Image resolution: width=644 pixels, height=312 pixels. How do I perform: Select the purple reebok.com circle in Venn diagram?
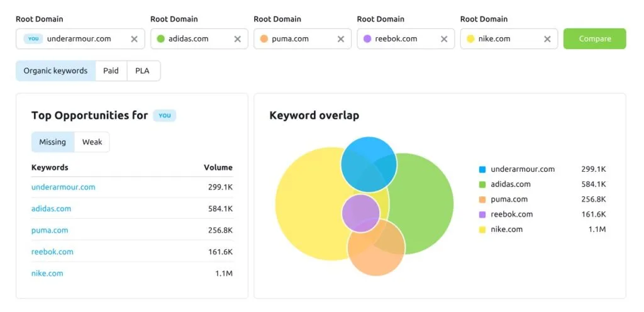(360, 213)
